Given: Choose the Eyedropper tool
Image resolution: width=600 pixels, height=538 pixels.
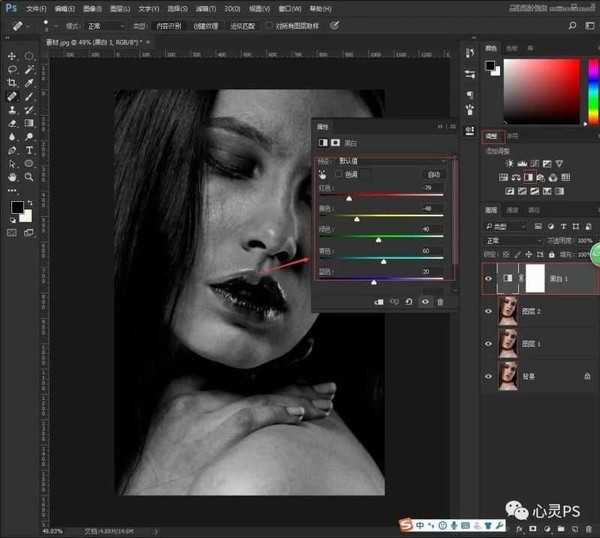Looking at the screenshot, I should pos(29,83).
